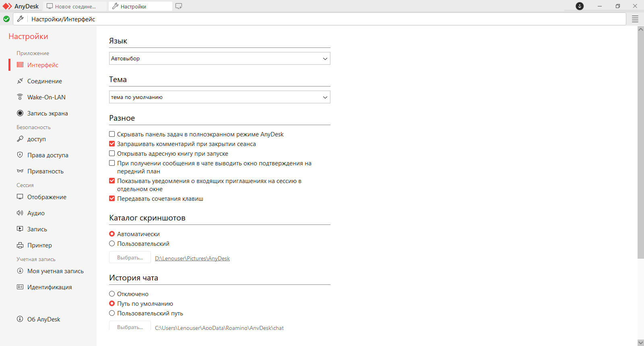This screenshot has height=346, width=644.
Task: Select Отключено chat history option
Action: coord(112,294)
